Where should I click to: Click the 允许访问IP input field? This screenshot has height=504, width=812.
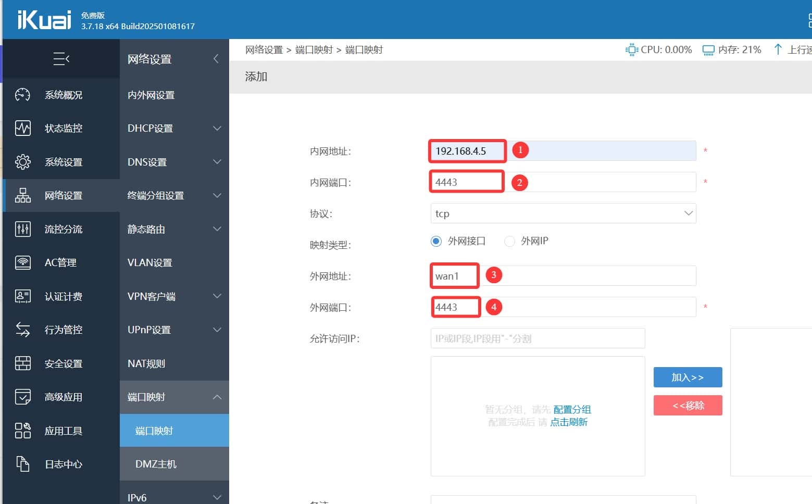coord(538,338)
